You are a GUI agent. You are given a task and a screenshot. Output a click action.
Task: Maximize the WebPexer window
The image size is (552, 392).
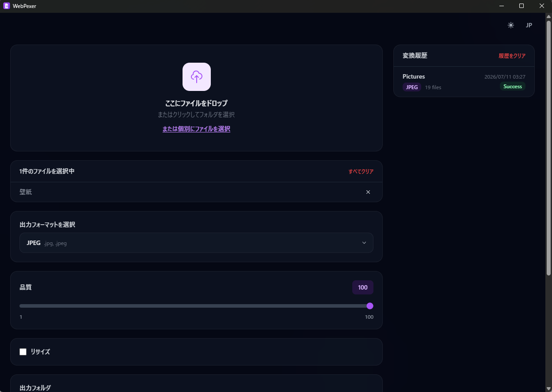click(x=522, y=6)
